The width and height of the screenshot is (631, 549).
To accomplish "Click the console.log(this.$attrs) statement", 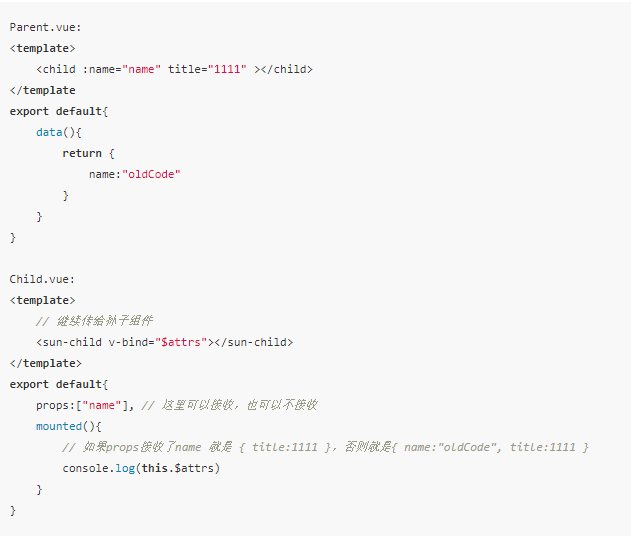I will pyautogui.click(x=141, y=468).
